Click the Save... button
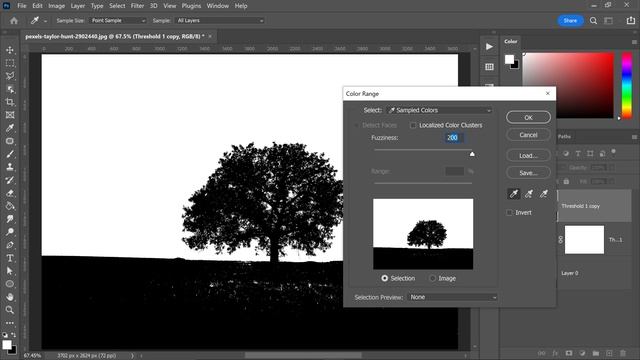Image resolution: width=640 pixels, height=360 pixels. point(528,173)
